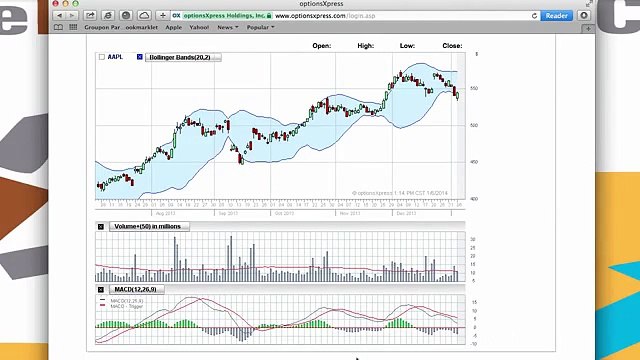Viewport: 640px width, 360px height.
Task: Remove MACD panel with X box
Action: (x=101, y=289)
